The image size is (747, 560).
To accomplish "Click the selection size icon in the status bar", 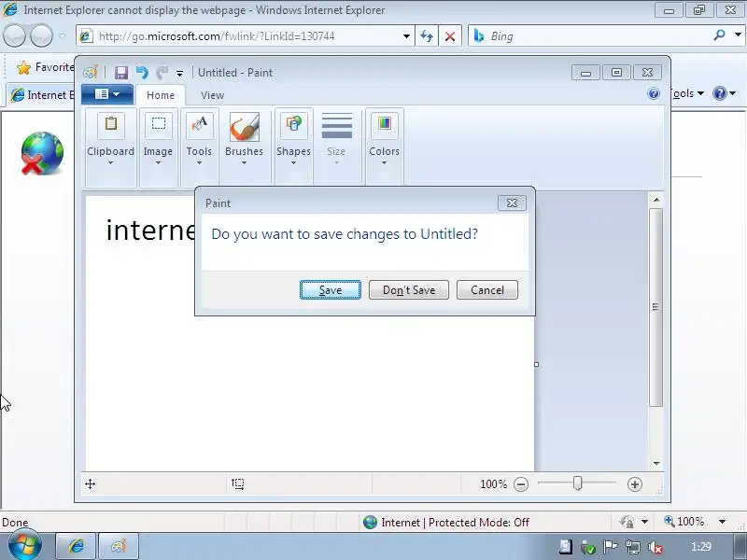I will (x=238, y=484).
